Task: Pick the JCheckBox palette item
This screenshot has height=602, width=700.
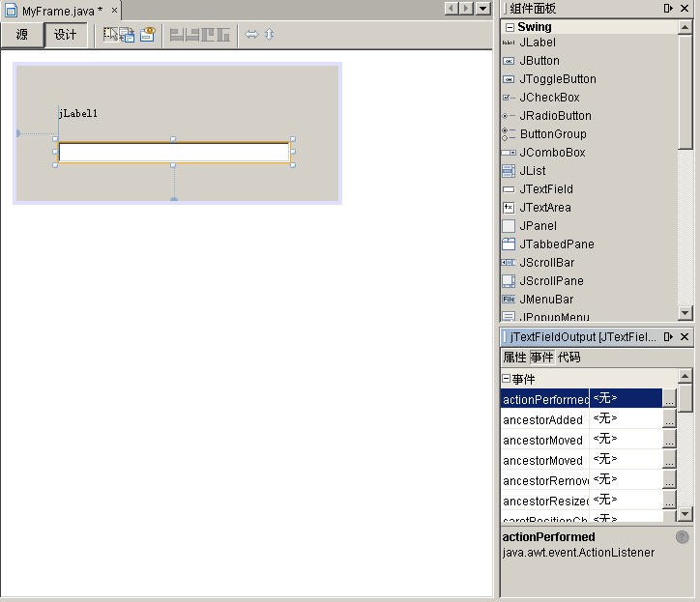Action: tap(548, 98)
